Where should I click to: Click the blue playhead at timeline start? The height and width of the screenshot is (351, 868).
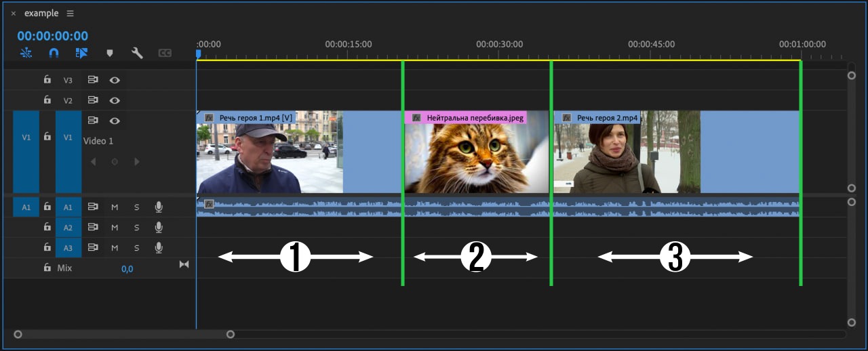pos(198,54)
